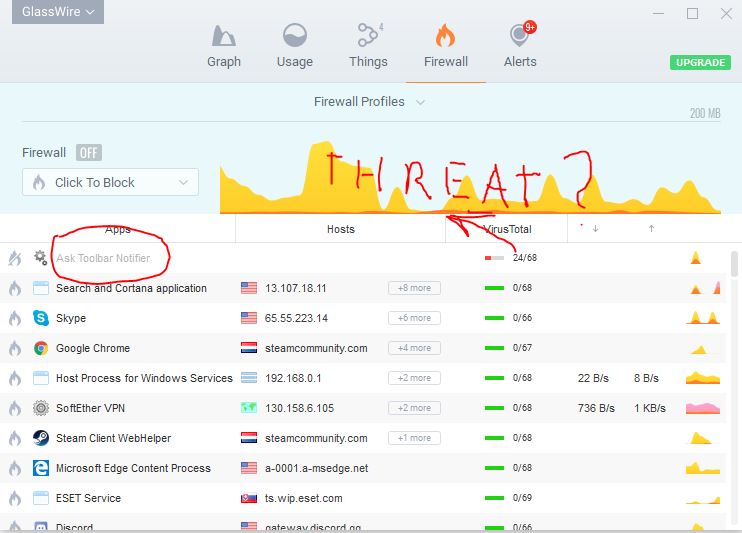Screen dimensions: 742x533
Task: Sort by the Hosts column header
Action: [341, 230]
